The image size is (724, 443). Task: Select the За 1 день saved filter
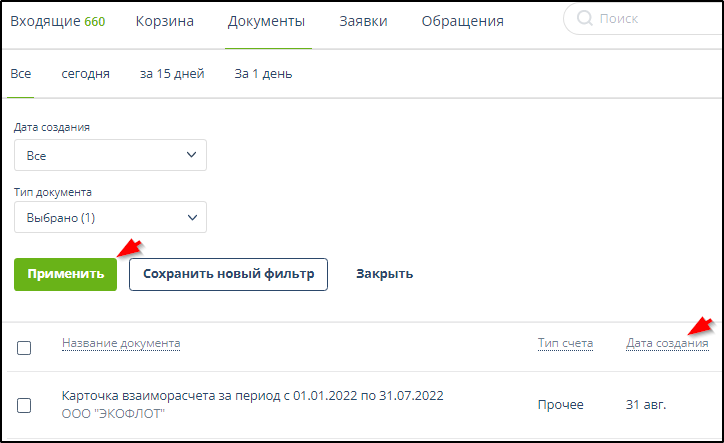263,74
